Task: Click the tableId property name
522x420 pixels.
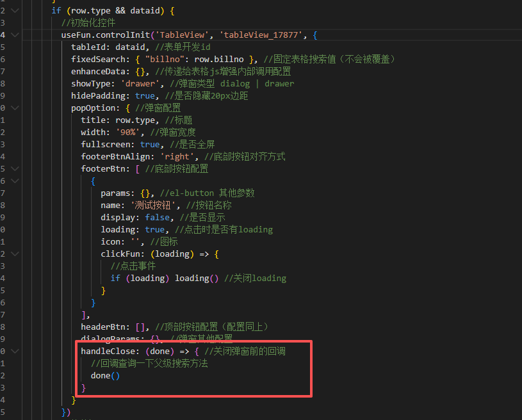Action: [91, 47]
